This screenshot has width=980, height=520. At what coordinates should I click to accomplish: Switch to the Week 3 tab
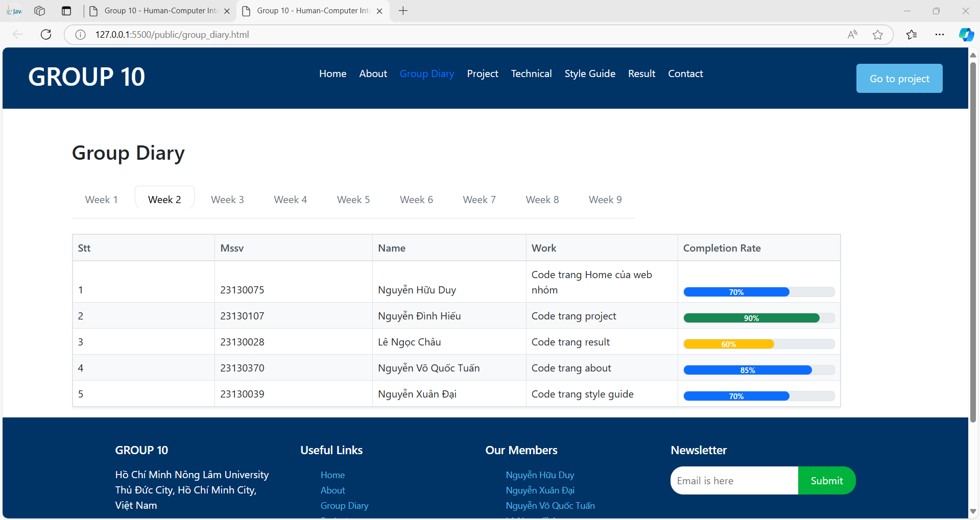point(227,200)
